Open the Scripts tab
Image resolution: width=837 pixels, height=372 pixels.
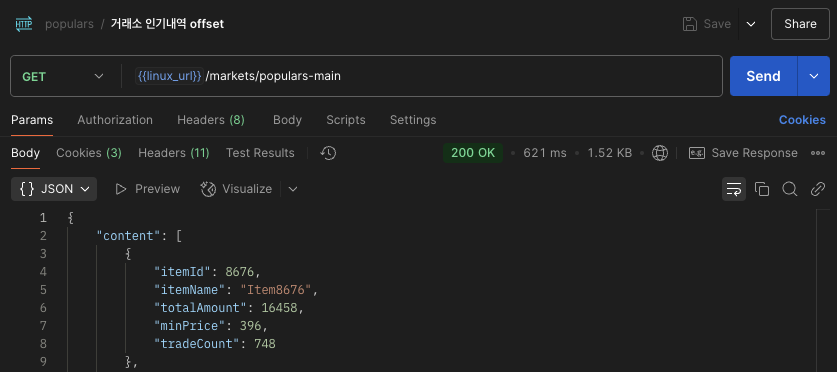point(346,120)
